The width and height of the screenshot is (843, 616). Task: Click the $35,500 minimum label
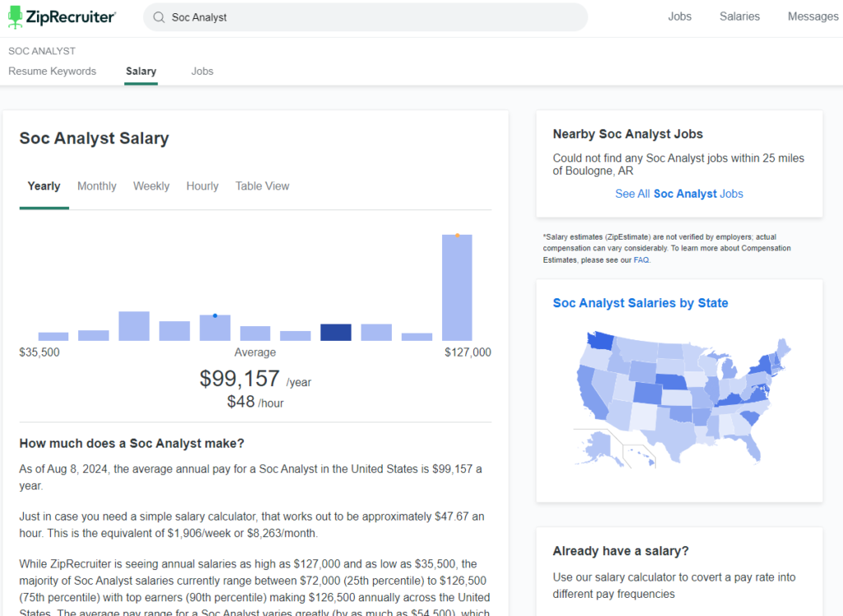pyautogui.click(x=40, y=352)
